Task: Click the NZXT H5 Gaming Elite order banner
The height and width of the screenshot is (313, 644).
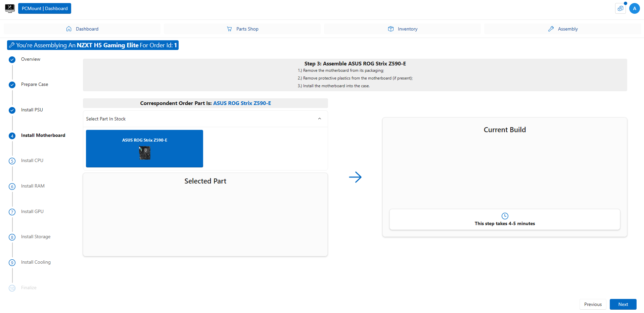Action: tap(93, 45)
